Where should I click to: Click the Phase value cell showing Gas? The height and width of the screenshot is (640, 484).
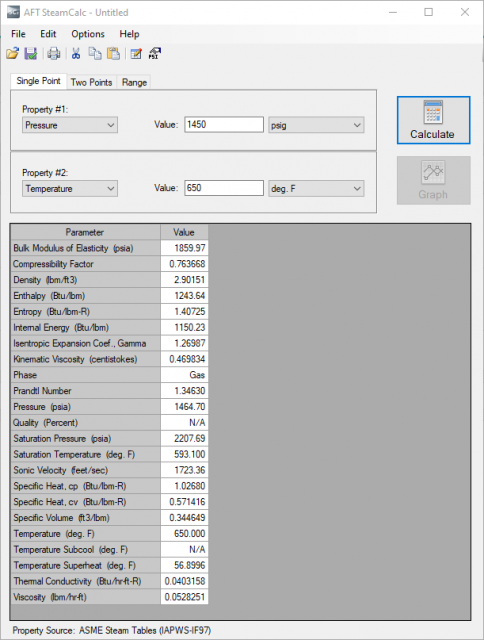184,375
